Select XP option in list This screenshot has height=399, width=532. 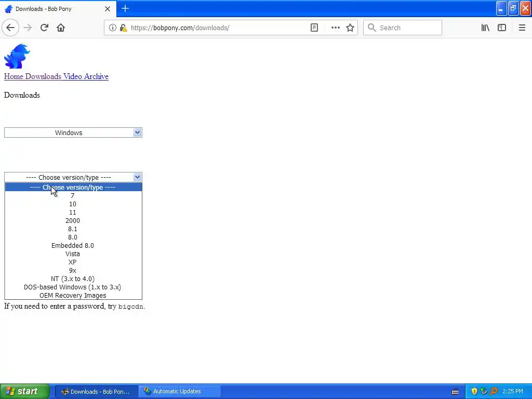click(73, 262)
